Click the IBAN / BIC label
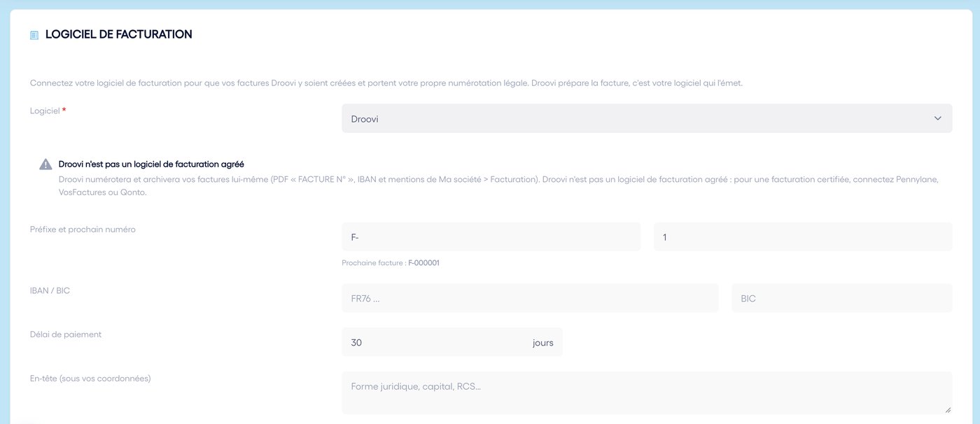The height and width of the screenshot is (424, 980). coord(50,290)
